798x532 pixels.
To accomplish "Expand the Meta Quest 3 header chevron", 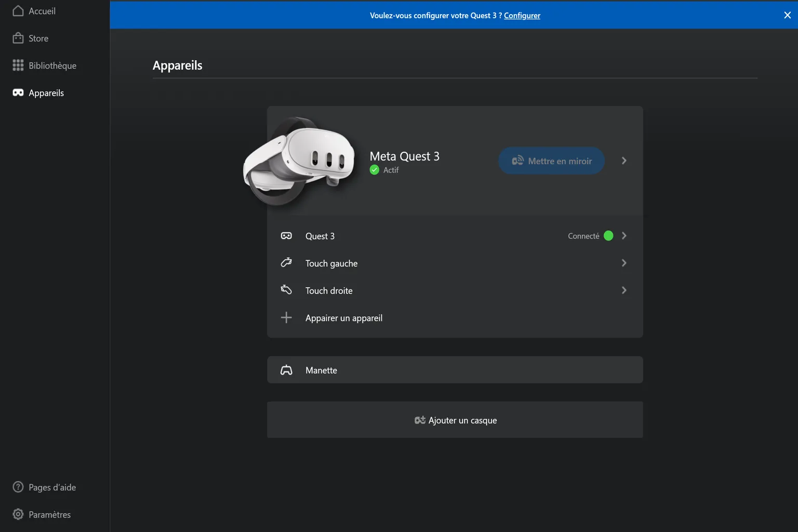I will point(624,161).
